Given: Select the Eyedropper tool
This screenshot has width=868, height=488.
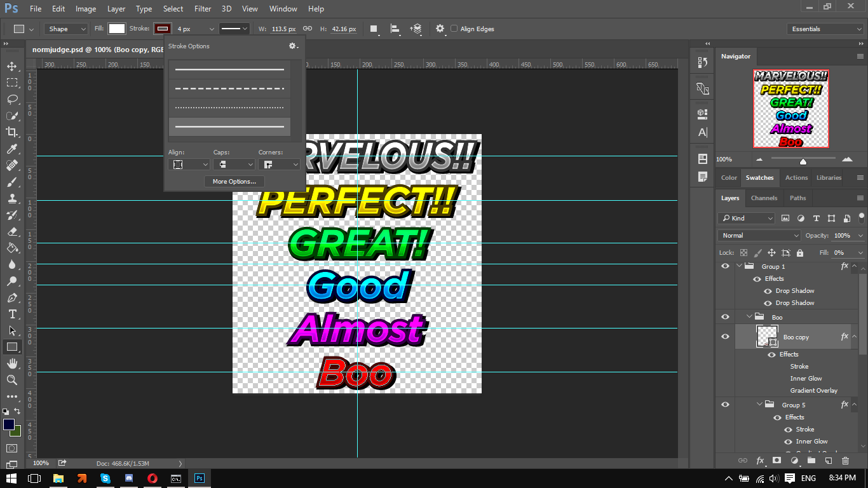Looking at the screenshot, I should [x=12, y=149].
